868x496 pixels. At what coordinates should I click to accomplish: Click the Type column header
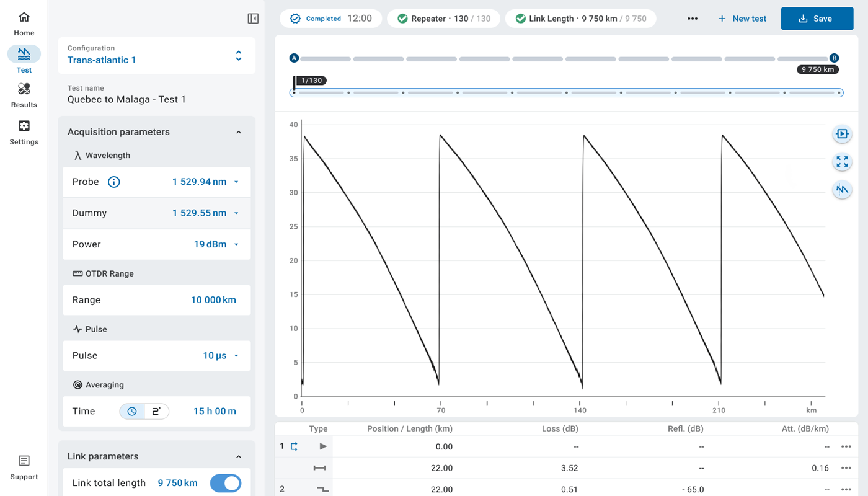318,428
